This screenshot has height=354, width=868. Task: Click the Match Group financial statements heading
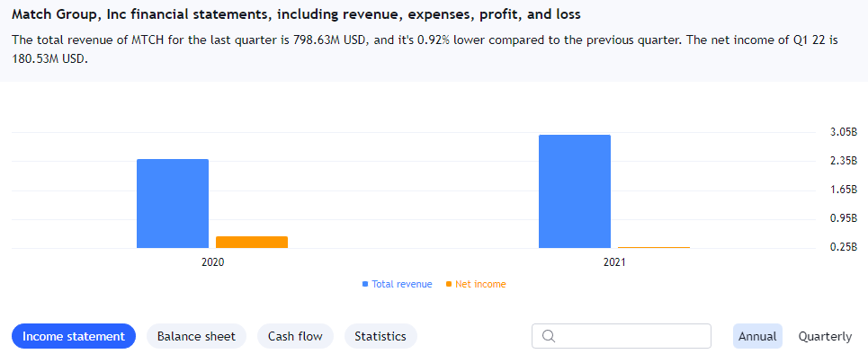click(x=296, y=15)
